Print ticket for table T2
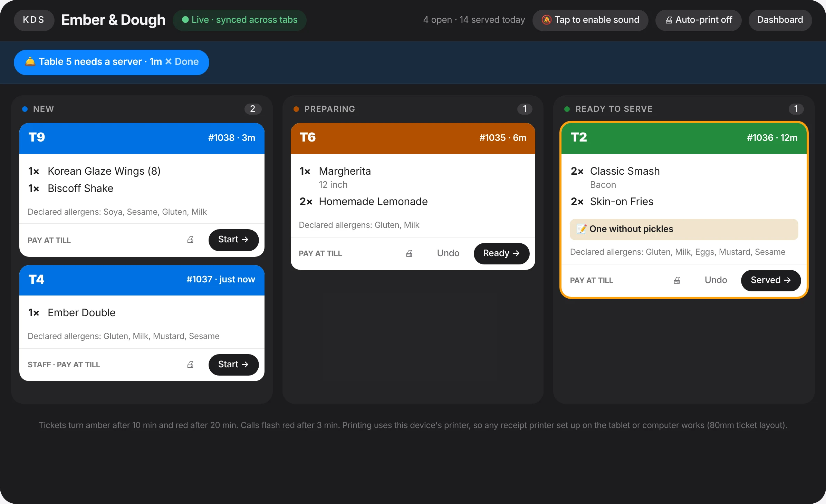The height and width of the screenshot is (504, 826). [x=677, y=280]
